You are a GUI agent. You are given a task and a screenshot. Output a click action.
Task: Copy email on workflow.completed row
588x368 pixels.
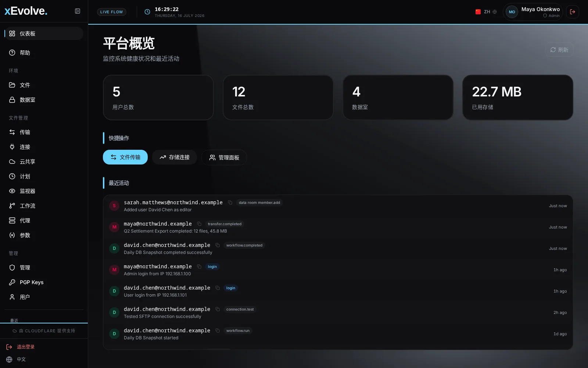pos(218,245)
